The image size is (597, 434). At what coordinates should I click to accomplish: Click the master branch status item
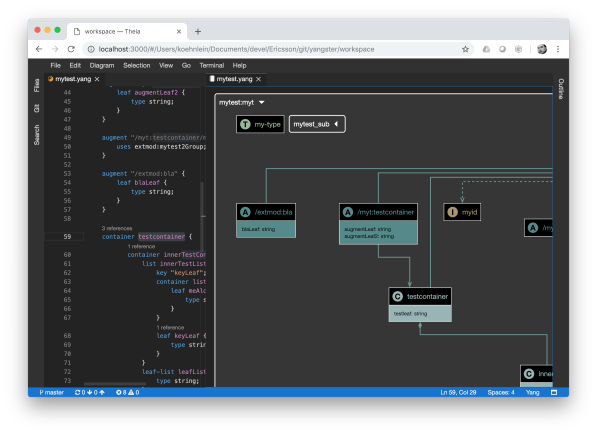click(51, 393)
